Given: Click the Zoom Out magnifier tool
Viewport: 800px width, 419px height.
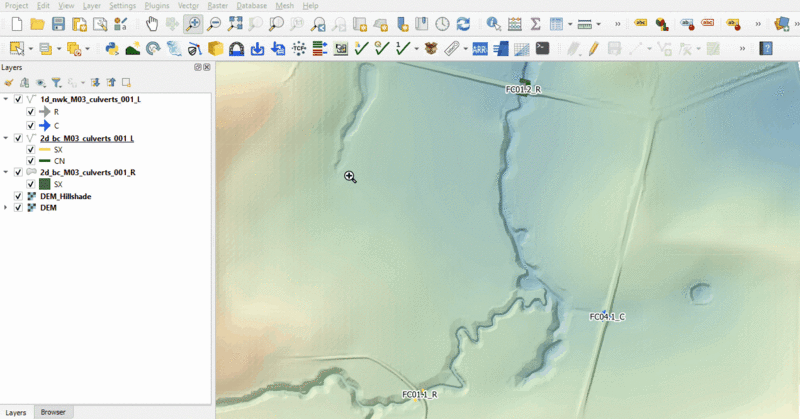Looking at the screenshot, I should (213, 23).
